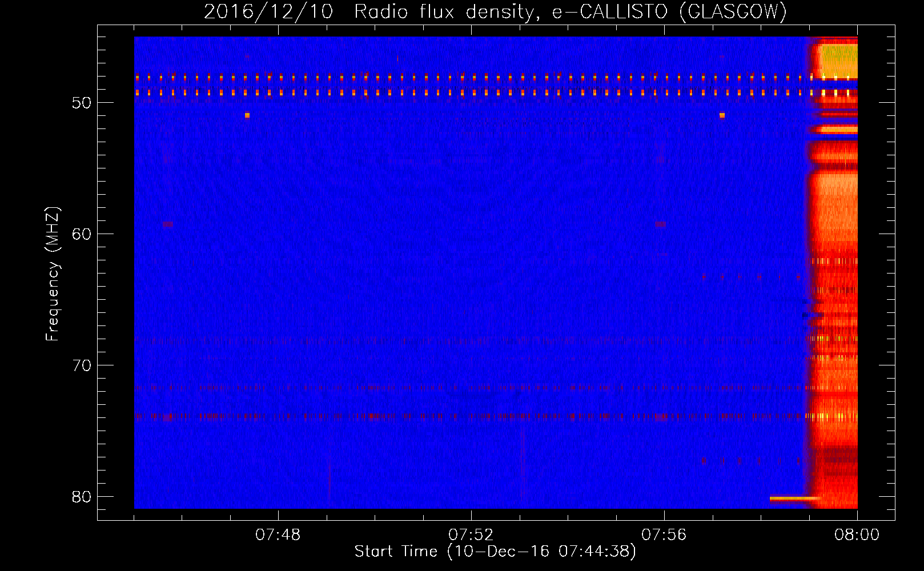Click the '80' frequency axis label
Screen dimensions: 924x571
click(82, 497)
